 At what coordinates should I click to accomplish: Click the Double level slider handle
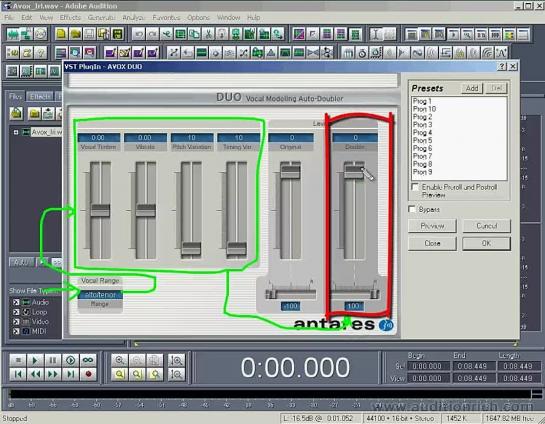pyautogui.click(x=354, y=172)
